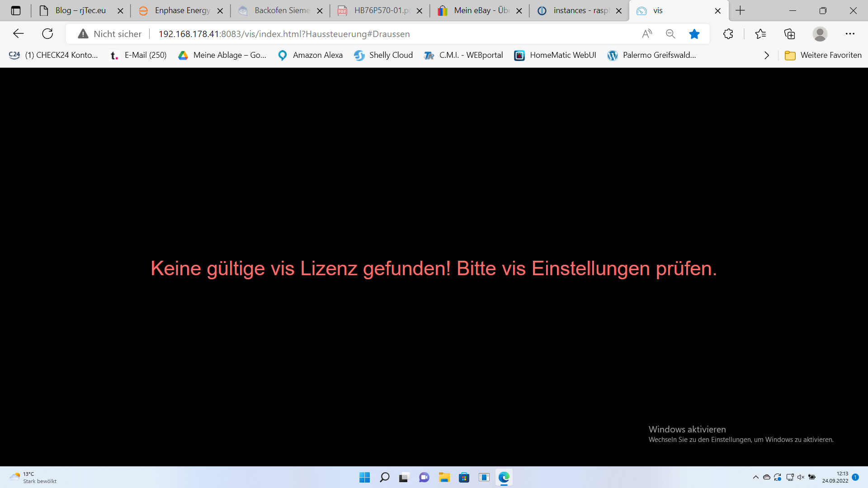
Task: Open a new tab with plus button
Action: click(x=740, y=10)
